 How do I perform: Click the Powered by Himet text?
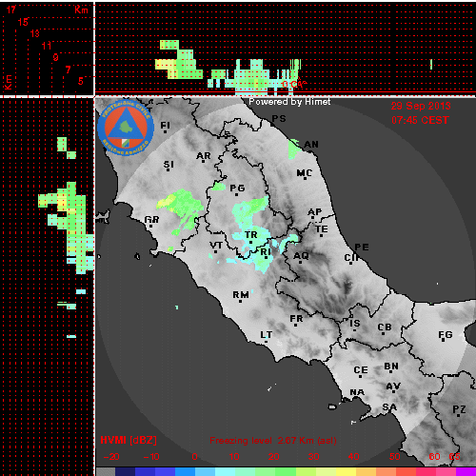[289, 102]
